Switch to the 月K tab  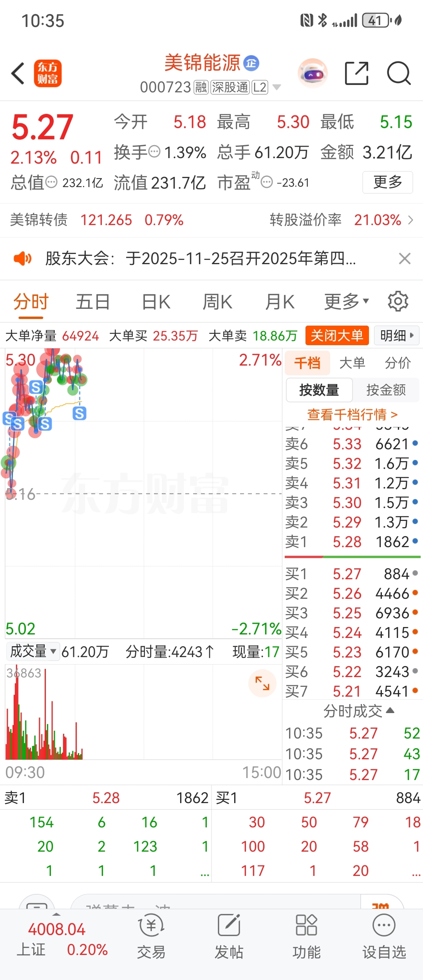[280, 302]
